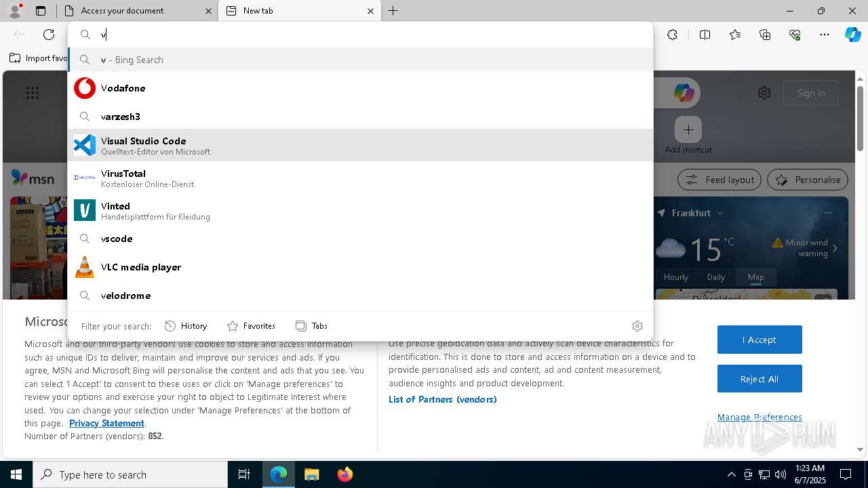This screenshot has width=868, height=488.
Task: Select the VirusTotal suggestion
Action: pos(360,178)
